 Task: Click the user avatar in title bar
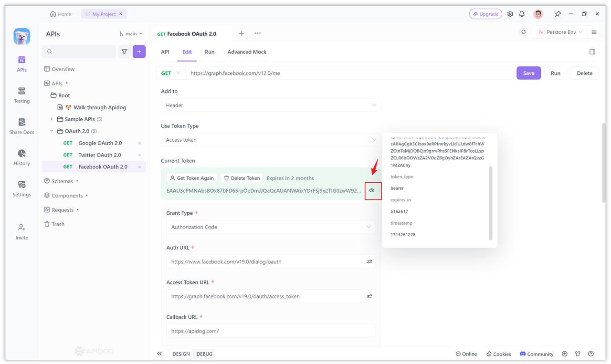coord(538,14)
